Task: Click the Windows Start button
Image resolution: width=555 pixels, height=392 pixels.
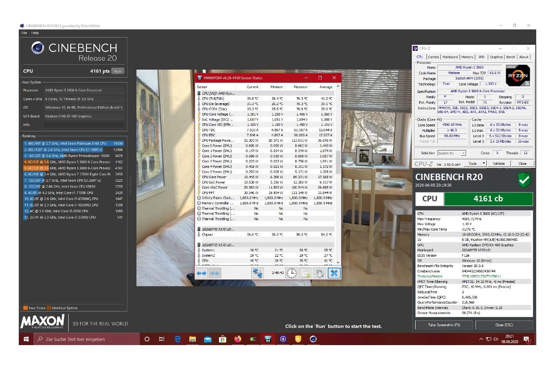Action: point(26,339)
